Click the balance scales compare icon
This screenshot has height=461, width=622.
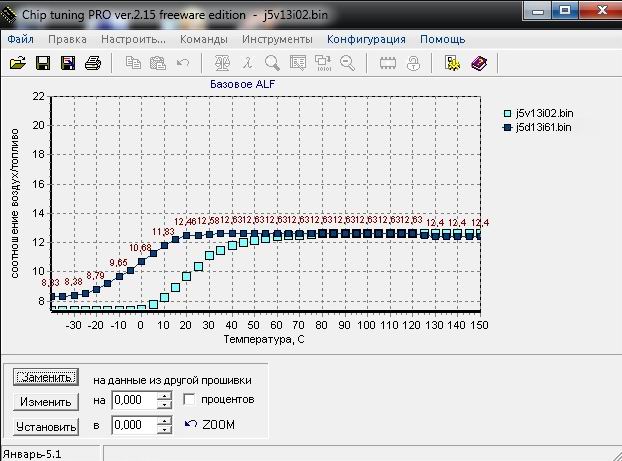point(223,63)
